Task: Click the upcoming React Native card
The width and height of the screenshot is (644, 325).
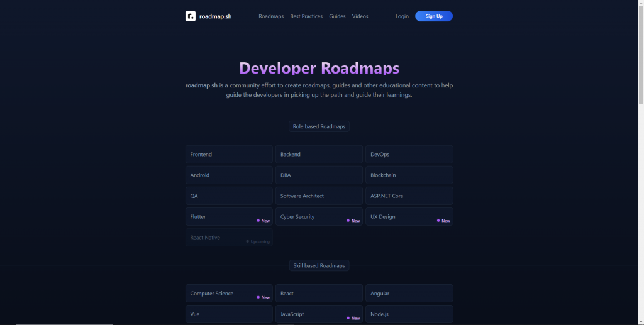Action: click(x=229, y=238)
